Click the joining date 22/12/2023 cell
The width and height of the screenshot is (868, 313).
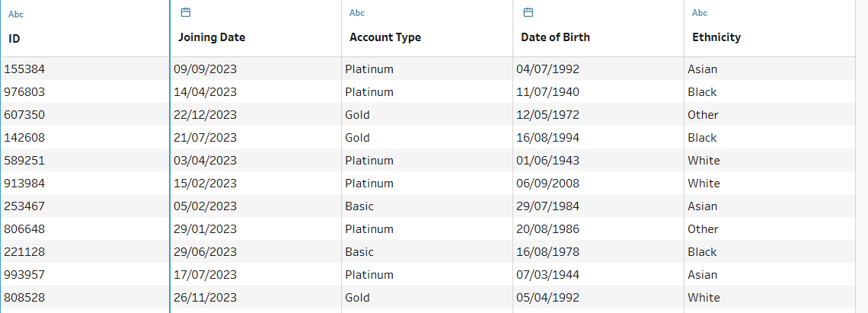[x=206, y=115]
